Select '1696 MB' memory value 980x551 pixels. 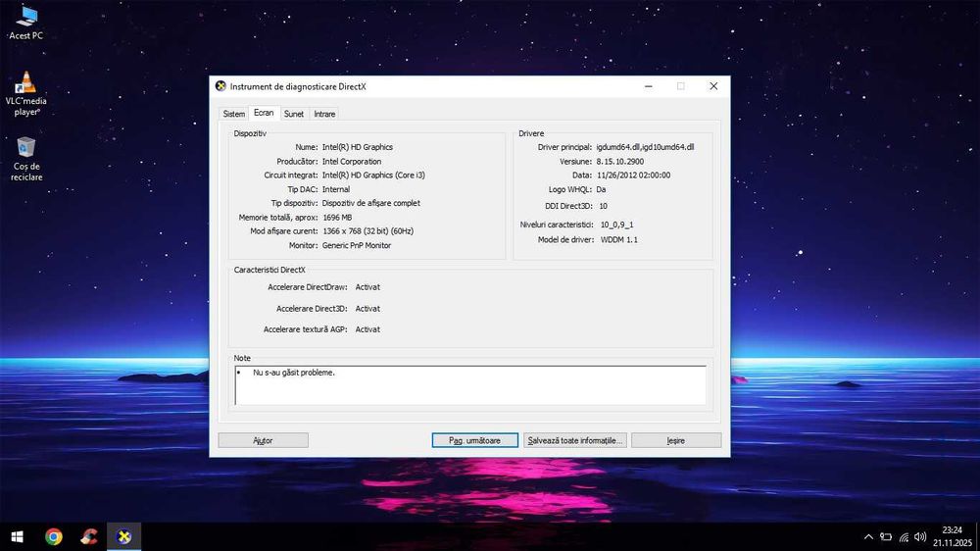tap(337, 218)
